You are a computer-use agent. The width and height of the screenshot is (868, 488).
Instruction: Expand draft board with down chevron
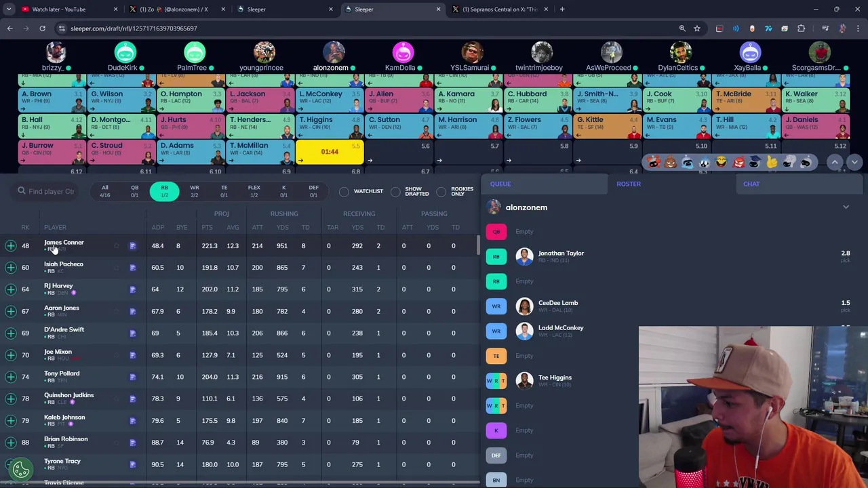click(854, 162)
